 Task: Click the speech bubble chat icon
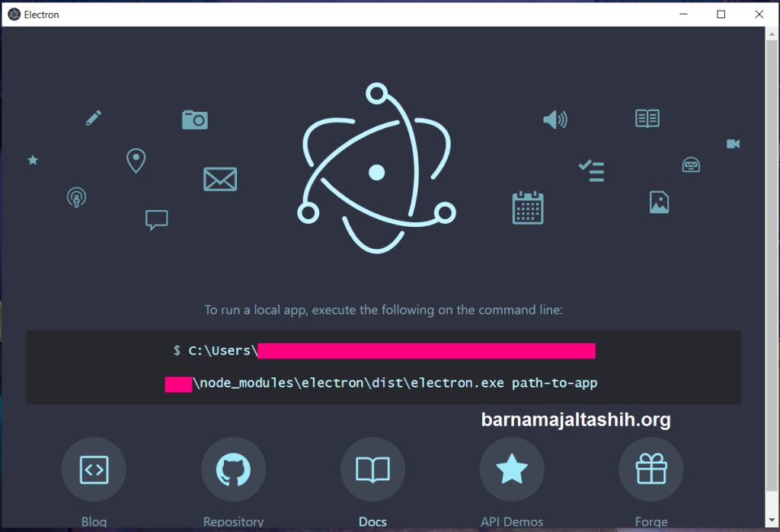point(157,220)
